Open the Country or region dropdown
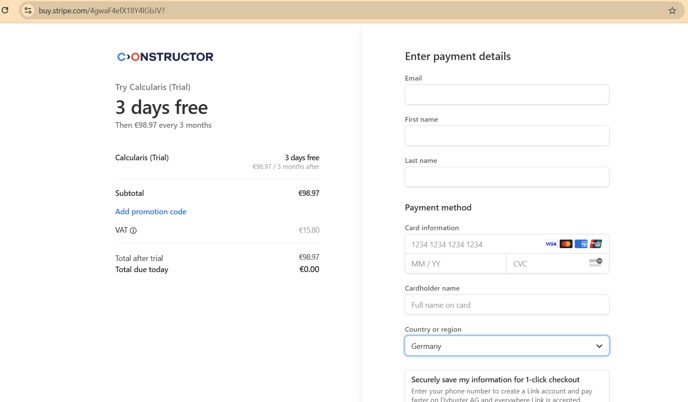Image resolution: width=688 pixels, height=402 pixels. pyautogui.click(x=507, y=346)
